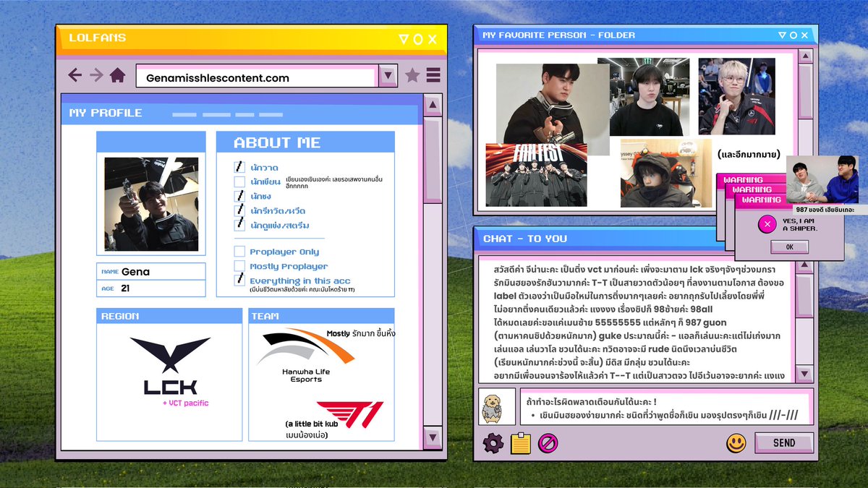Click the '(และอีกมากมาย)' text in folder
The height and width of the screenshot is (488, 868).
tap(749, 154)
